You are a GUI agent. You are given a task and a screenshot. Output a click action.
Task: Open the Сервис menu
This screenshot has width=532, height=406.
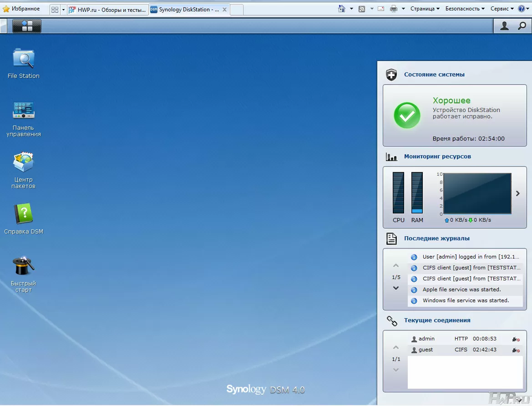(502, 9)
